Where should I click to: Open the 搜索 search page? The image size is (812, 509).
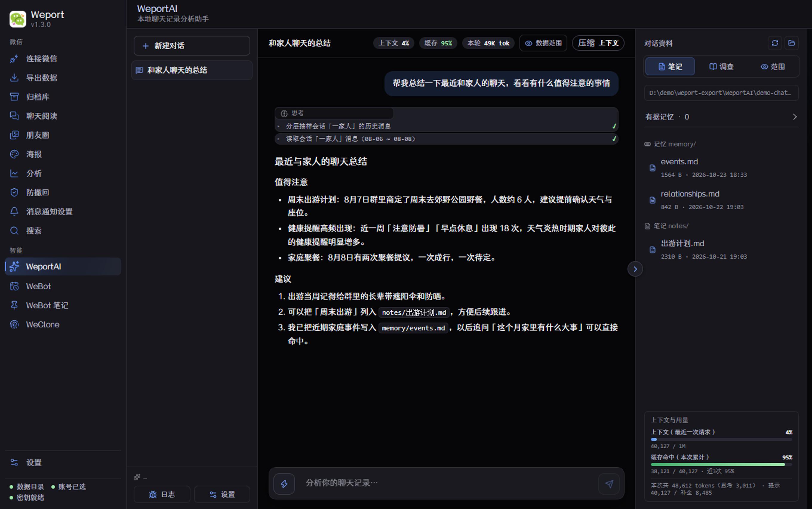pyautogui.click(x=63, y=231)
